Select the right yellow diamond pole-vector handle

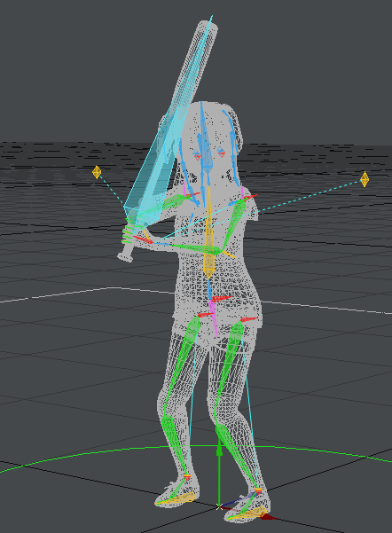365,179
